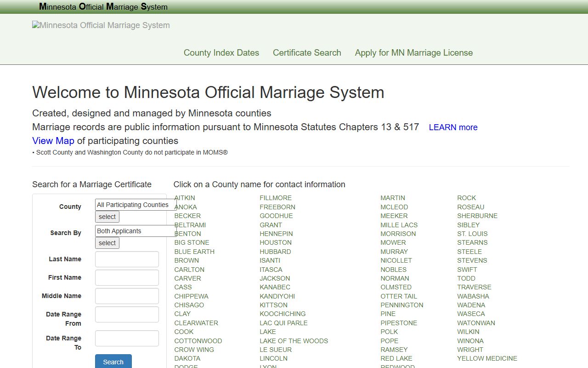Open the LEARN more link

click(453, 127)
